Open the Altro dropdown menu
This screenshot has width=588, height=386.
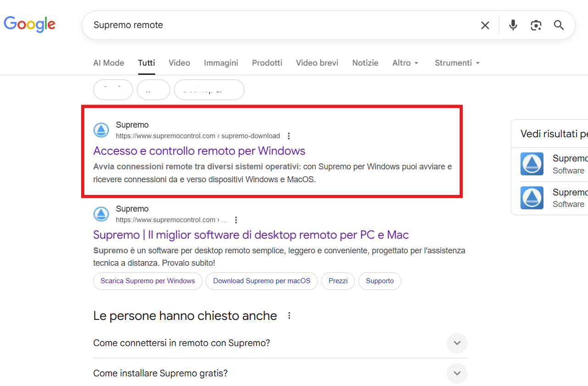405,63
